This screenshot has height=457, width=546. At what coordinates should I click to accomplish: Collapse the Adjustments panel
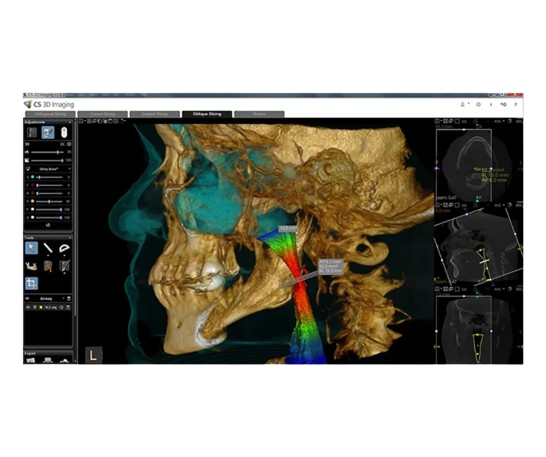click(70, 122)
